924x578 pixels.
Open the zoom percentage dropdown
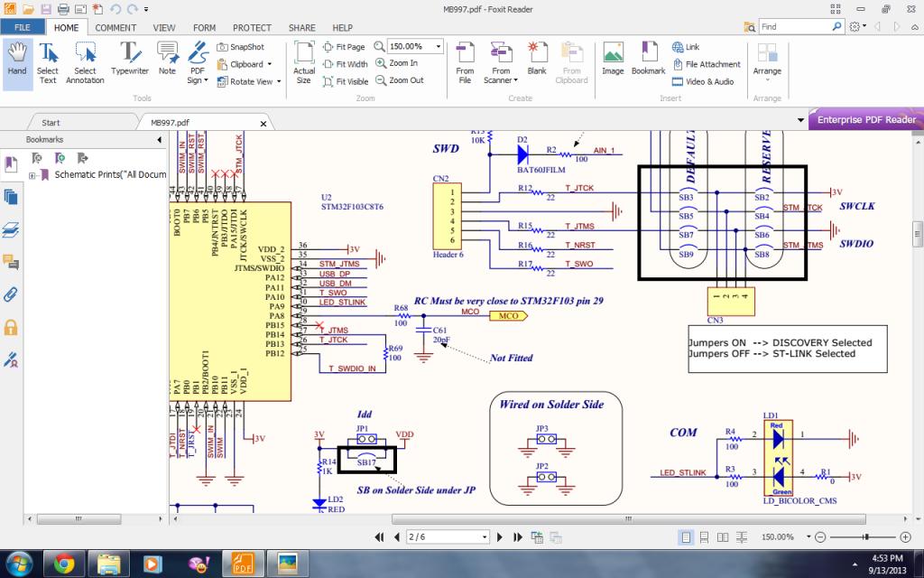coord(439,46)
